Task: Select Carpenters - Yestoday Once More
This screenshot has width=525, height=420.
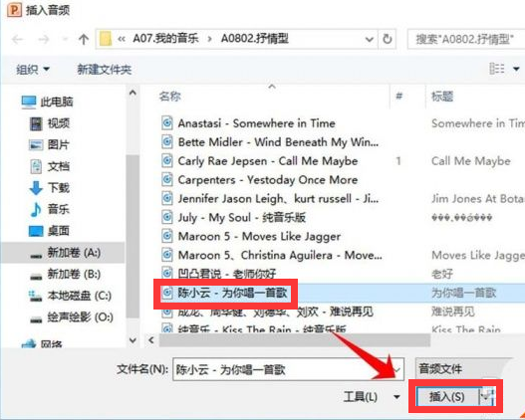Action: pos(268,180)
